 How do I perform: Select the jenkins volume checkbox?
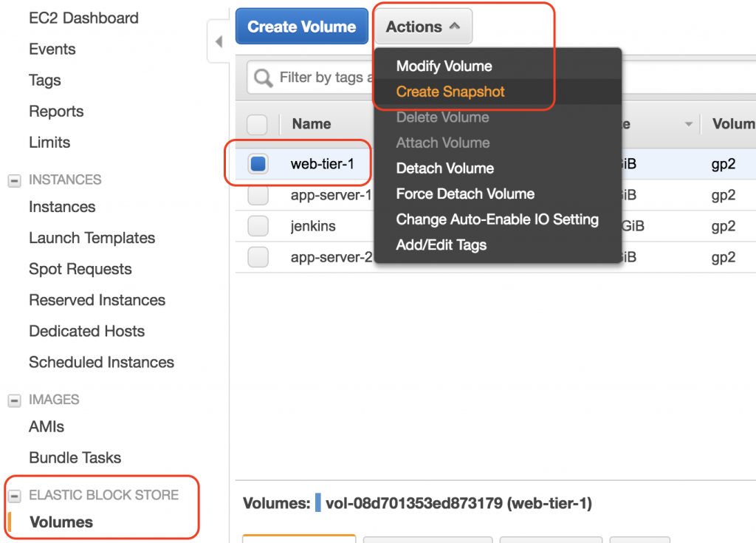(257, 227)
